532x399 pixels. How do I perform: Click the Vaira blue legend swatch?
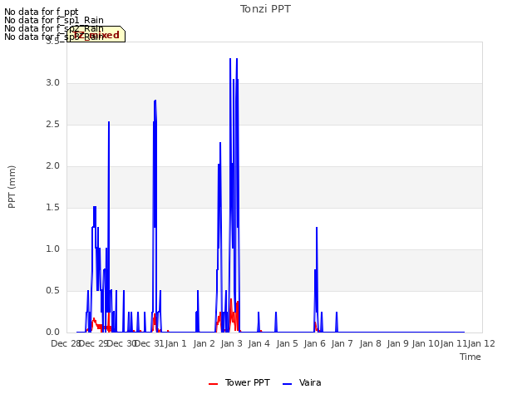287,384
